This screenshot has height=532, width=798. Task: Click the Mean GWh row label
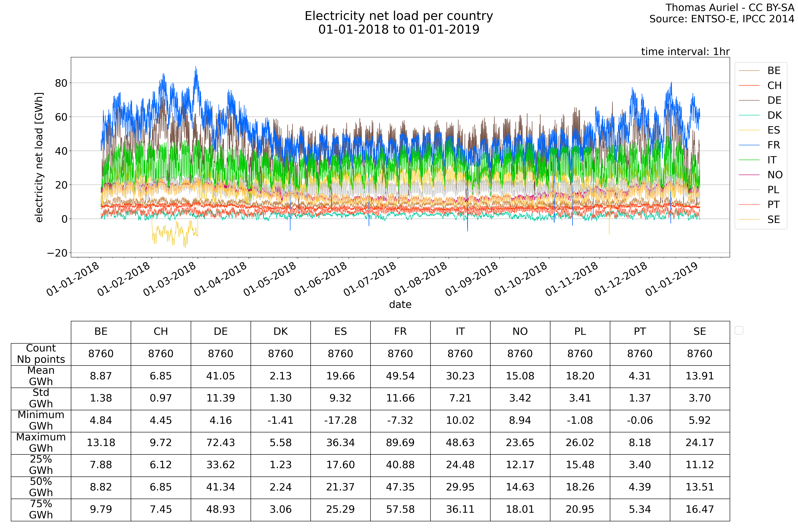(x=41, y=376)
